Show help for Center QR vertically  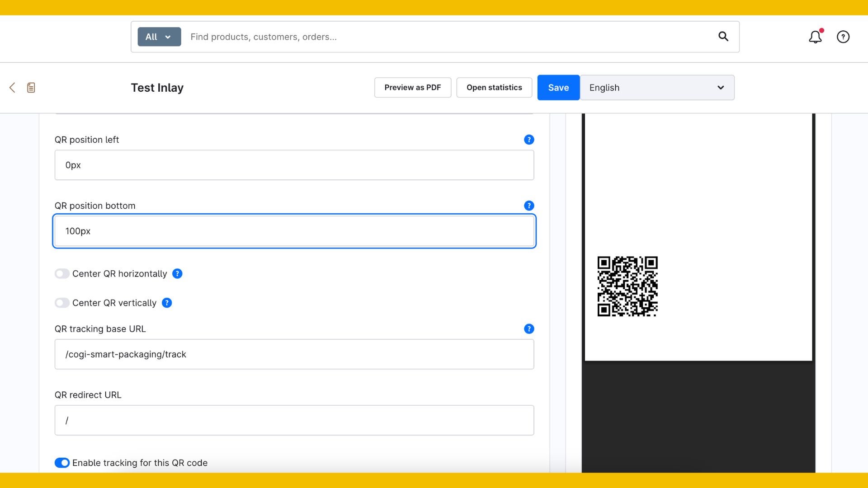click(x=167, y=303)
